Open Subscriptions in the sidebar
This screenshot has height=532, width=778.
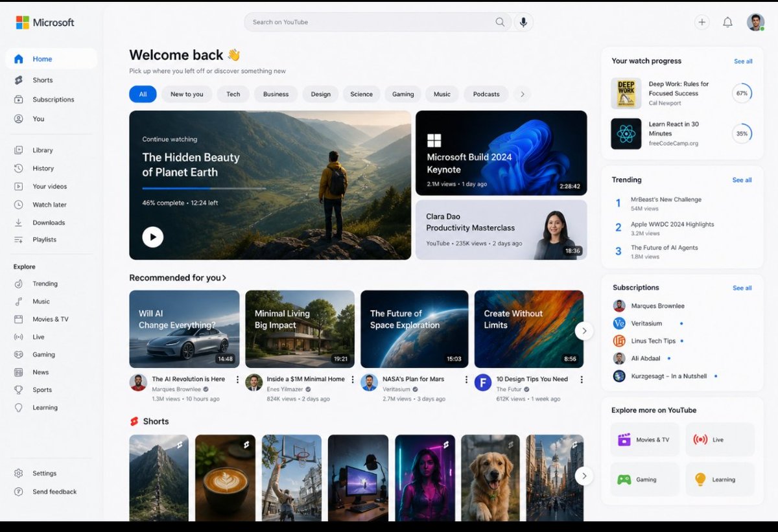53,100
